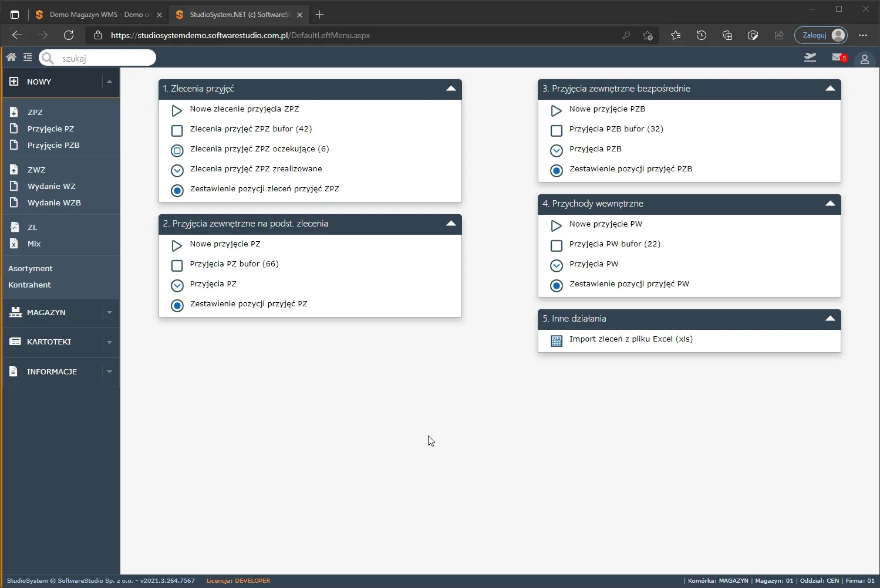880x588 pixels.
Task: Click the dot icon for Zestawienie pozycji przyjęć PW
Action: 556,285
